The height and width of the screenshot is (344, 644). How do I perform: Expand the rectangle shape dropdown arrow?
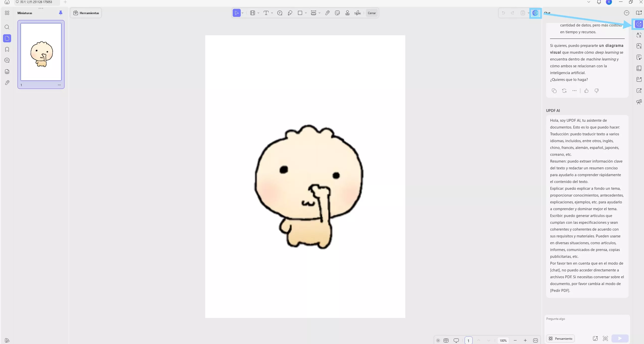[x=306, y=13]
